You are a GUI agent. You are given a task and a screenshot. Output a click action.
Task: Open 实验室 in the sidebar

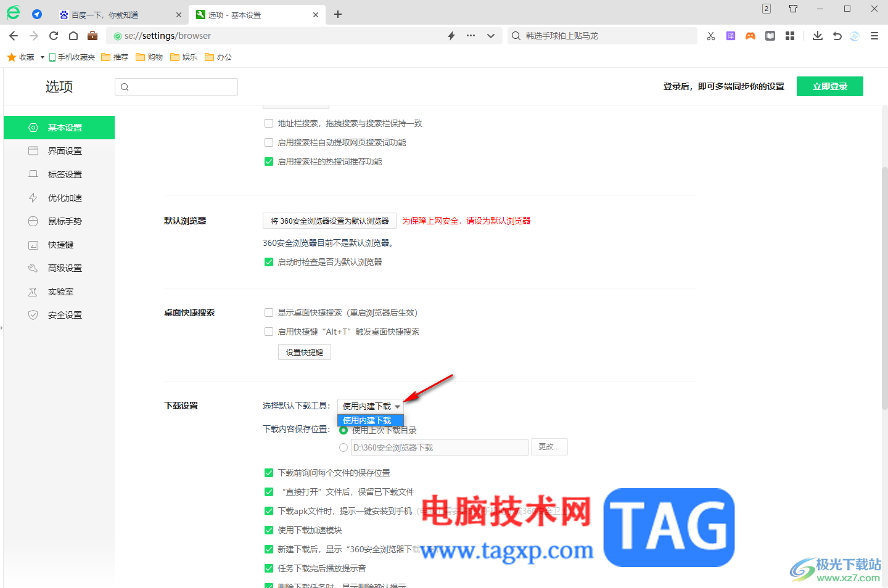[x=59, y=292]
